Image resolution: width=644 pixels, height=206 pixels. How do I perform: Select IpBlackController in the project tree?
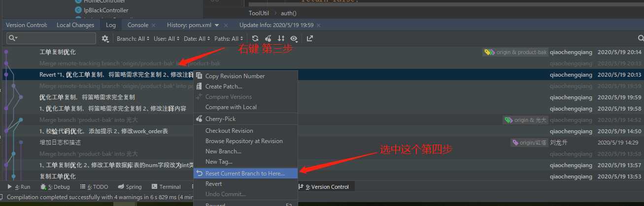pos(106,10)
